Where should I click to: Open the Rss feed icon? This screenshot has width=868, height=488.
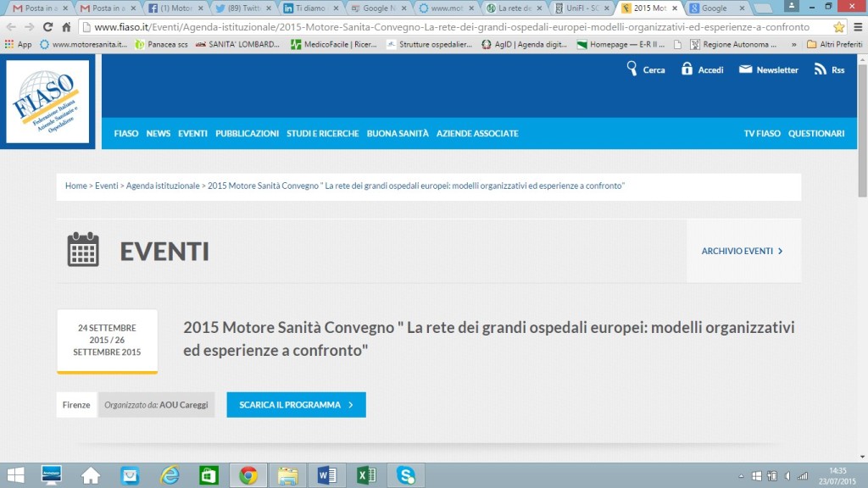[x=829, y=69]
